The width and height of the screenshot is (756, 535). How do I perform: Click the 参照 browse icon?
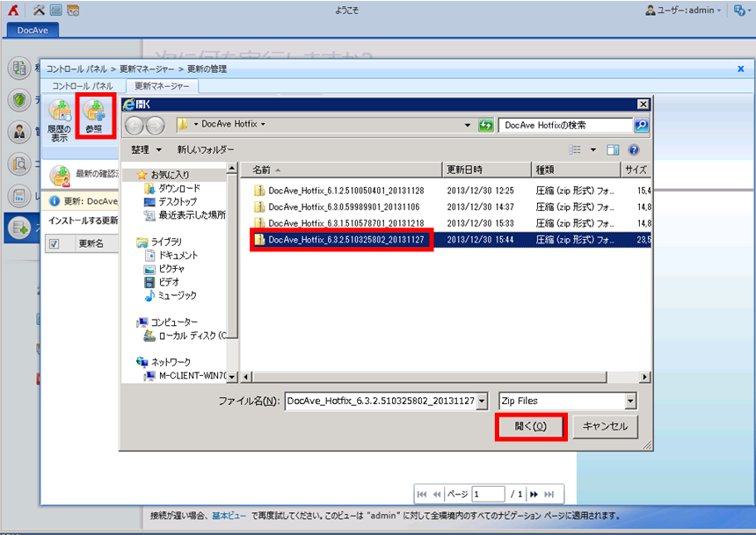(x=95, y=116)
